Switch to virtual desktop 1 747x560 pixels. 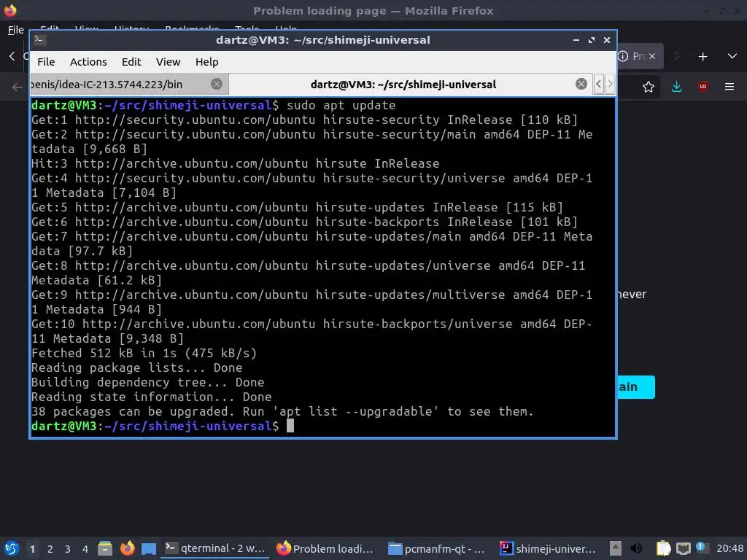click(32, 549)
